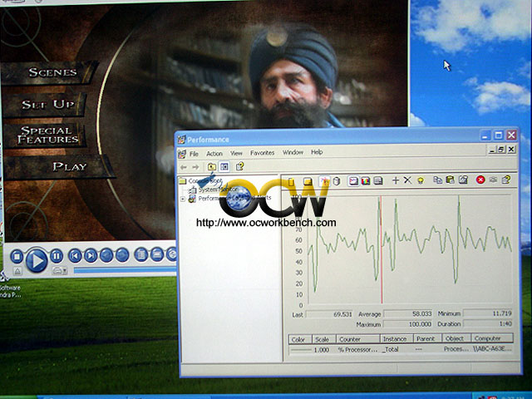Viewport: 532px width, 399px height.
Task: Go back in the Performance console
Action: 184,167
